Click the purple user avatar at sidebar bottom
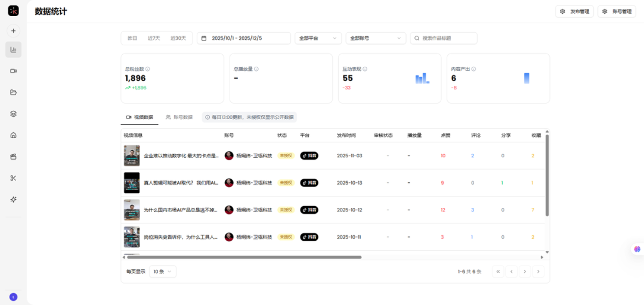The width and height of the screenshot is (644, 305). [13, 297]
